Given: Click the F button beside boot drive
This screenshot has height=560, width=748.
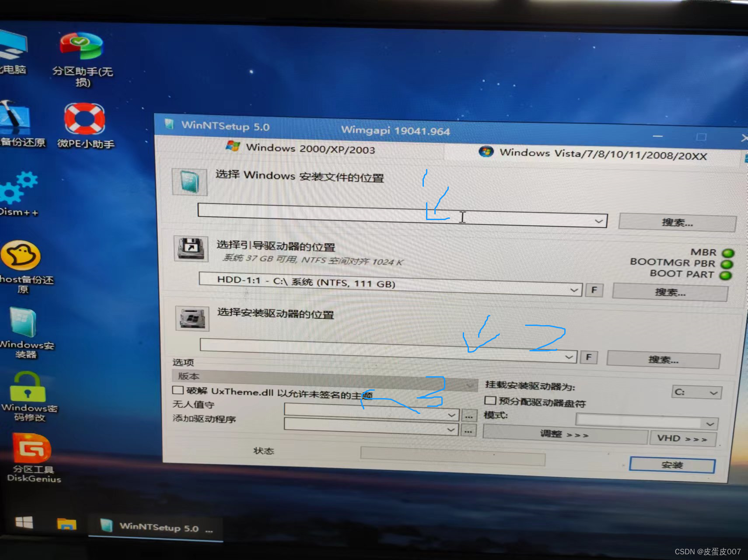Looking at the screenshot, I should [x=594, y=290].
